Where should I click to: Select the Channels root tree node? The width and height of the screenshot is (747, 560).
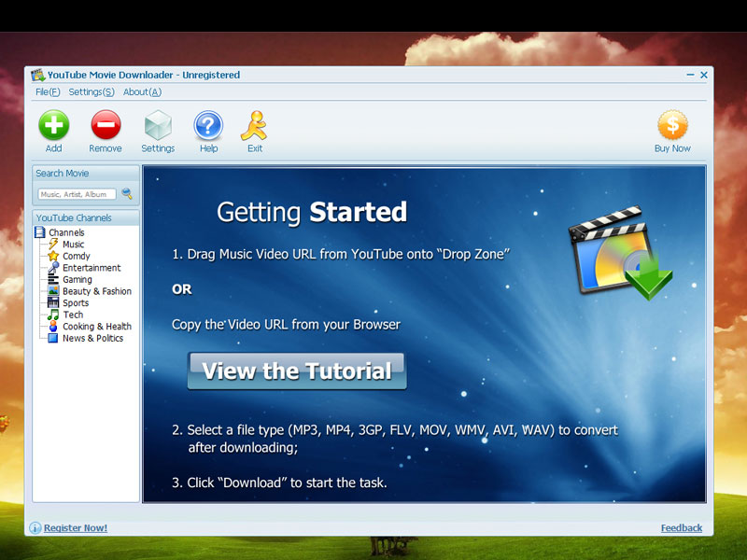[66, 232]
